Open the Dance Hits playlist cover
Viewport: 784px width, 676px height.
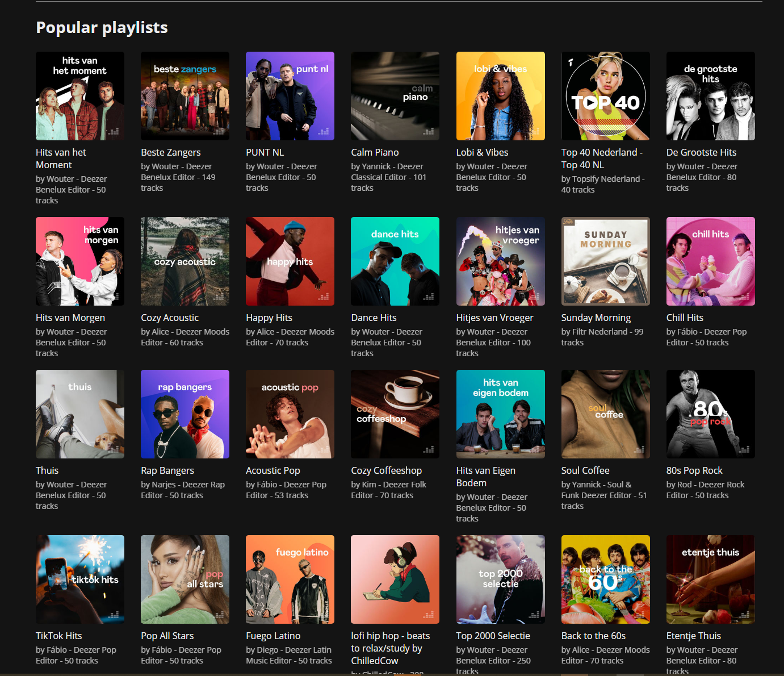pos(395,261)
